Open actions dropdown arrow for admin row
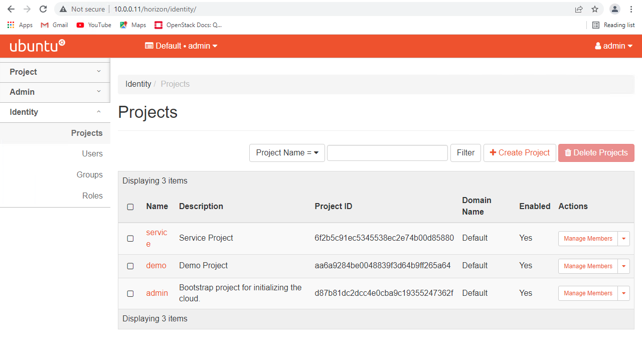Screen dimensions: 642x364 [623, 293]
